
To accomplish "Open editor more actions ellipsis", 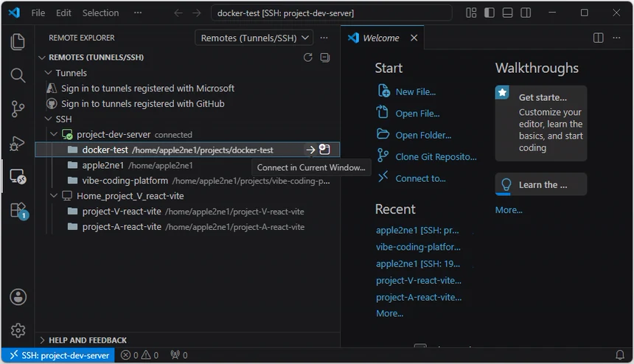I will tap(616, 38).
